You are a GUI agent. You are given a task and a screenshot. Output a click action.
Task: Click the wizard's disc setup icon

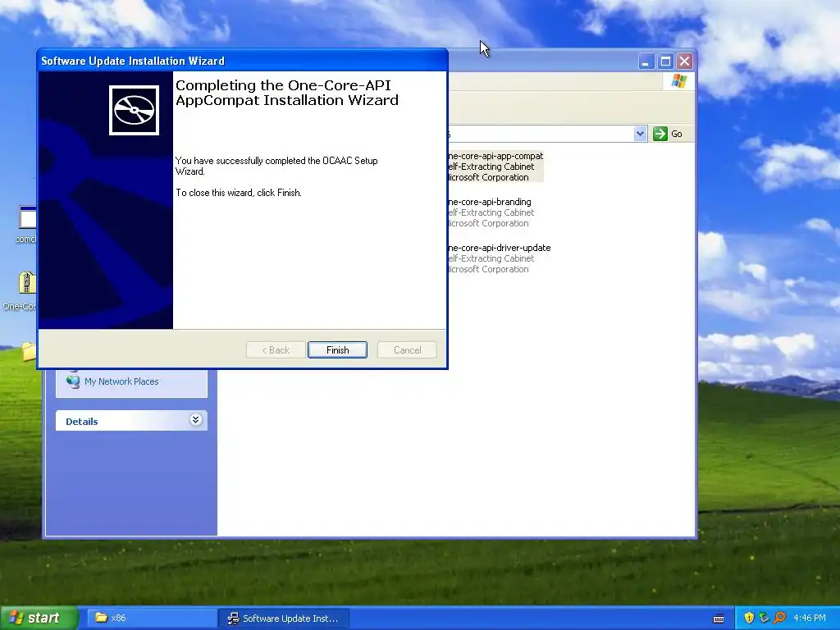point(134,111)
